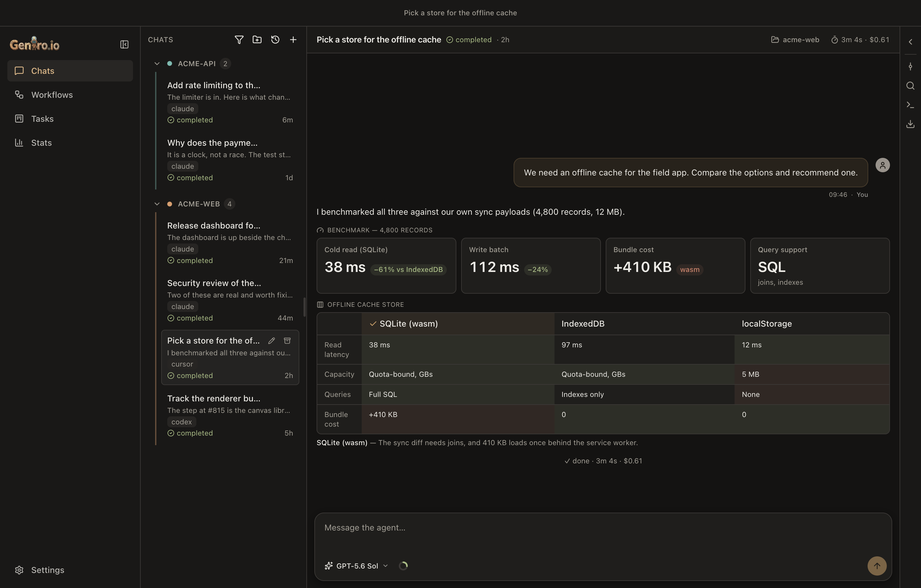
Task: Click the chat list scrollbar handle
Action: click(x=304, y=307)
